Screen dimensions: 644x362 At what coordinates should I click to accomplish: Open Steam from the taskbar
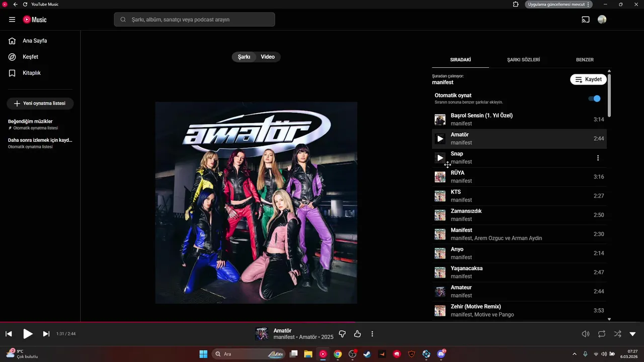click(367, 354)
